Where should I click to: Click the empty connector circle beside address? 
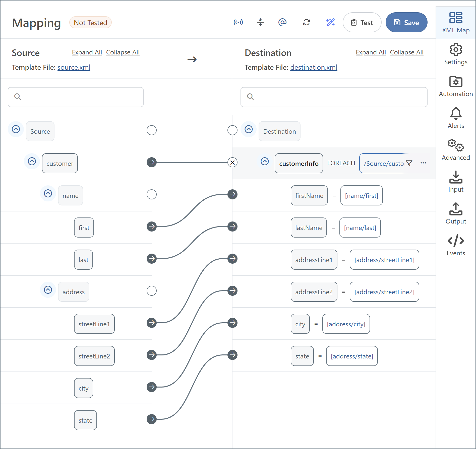152,291
